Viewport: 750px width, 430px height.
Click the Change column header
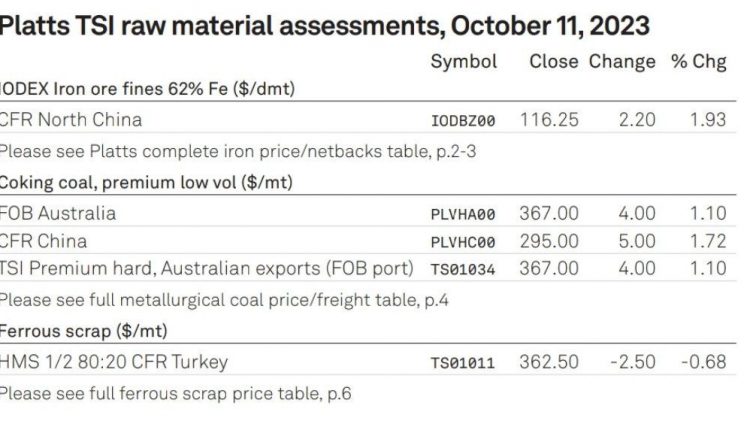622,62
